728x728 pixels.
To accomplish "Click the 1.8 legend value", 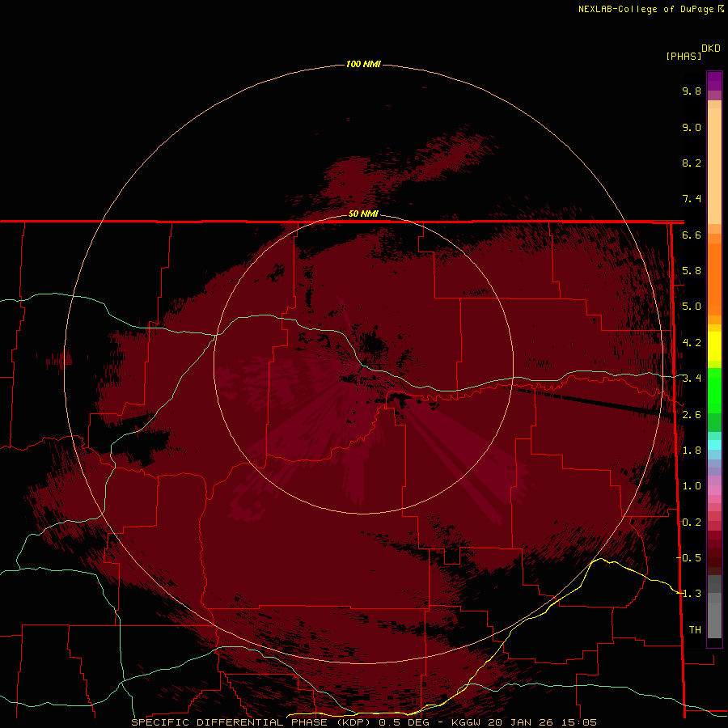I will coord(692,451).
